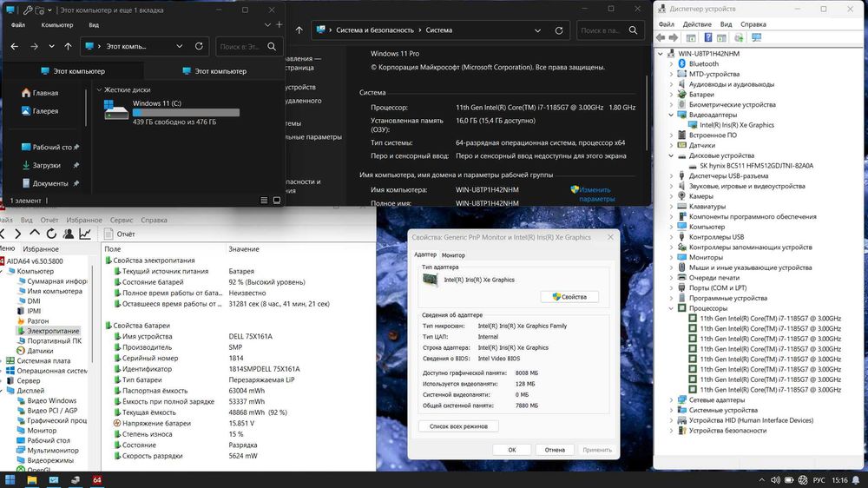Click language indicator РУС in tray

[819, 480]
